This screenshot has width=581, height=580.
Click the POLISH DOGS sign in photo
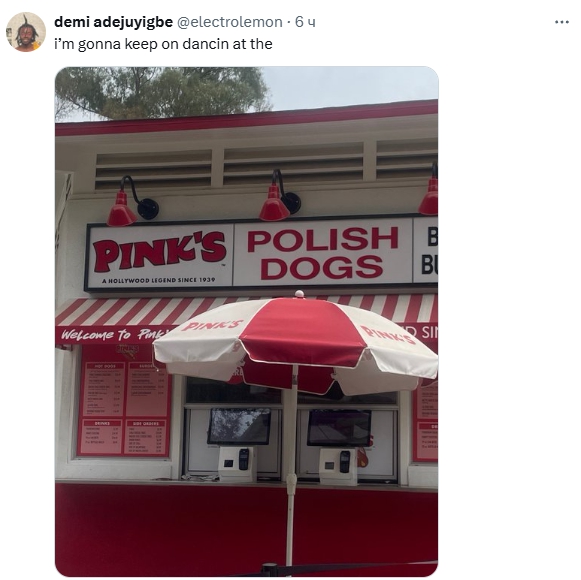click(x=322, y=253)
